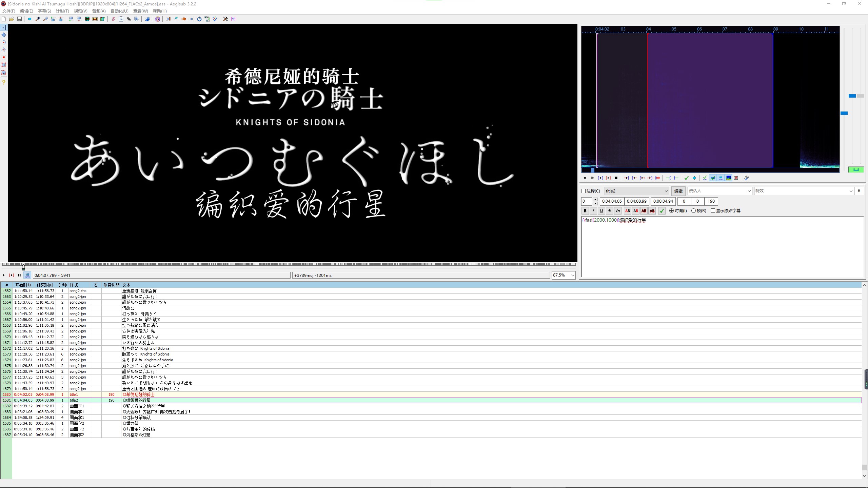Screen dimensions: 868x488
Task: Click the video seek bar handle
Action: [23, 267]
